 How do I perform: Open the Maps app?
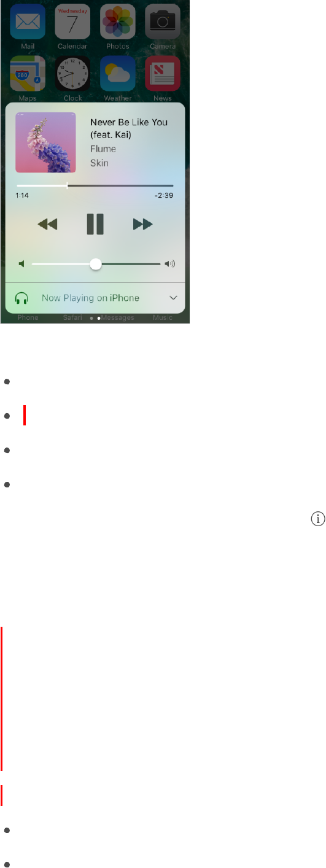point(28,74)
